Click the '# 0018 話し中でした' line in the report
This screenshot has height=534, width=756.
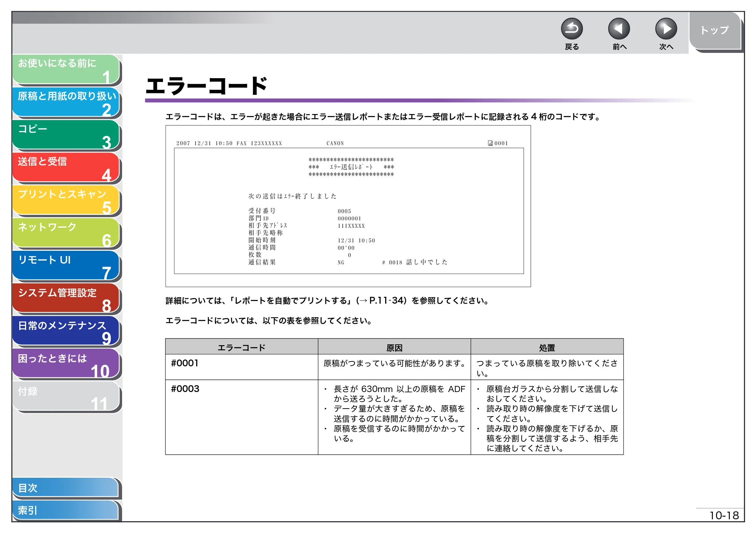pyautogui.click(x=415, y=262)
